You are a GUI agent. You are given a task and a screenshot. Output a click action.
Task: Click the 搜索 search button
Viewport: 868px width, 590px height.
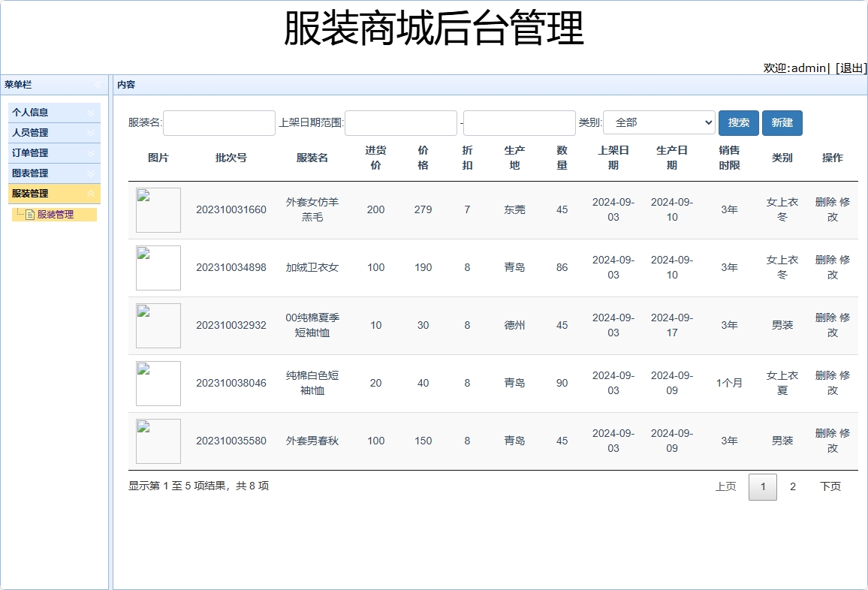738,122
